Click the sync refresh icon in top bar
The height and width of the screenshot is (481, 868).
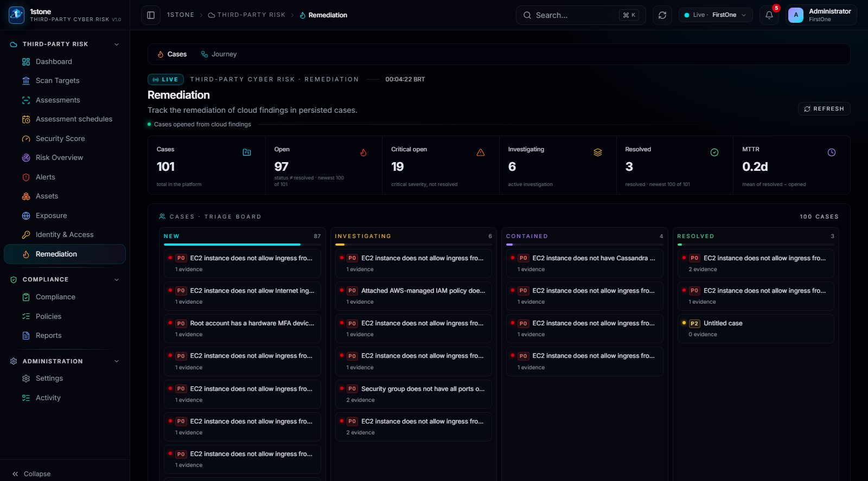tap(662, 15)
